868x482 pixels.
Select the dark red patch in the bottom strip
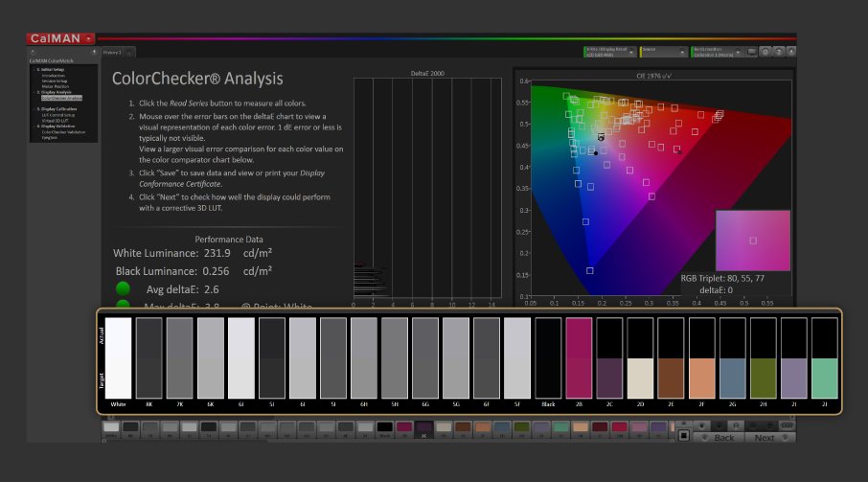[600, 427]
